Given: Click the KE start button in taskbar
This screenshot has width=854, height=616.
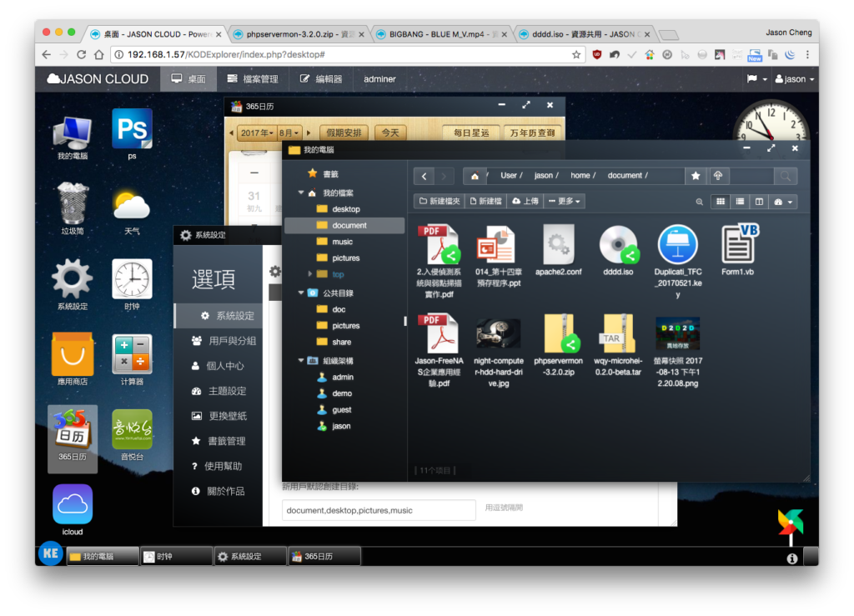Looking at the screenshot, I should (x=51, y=554).
